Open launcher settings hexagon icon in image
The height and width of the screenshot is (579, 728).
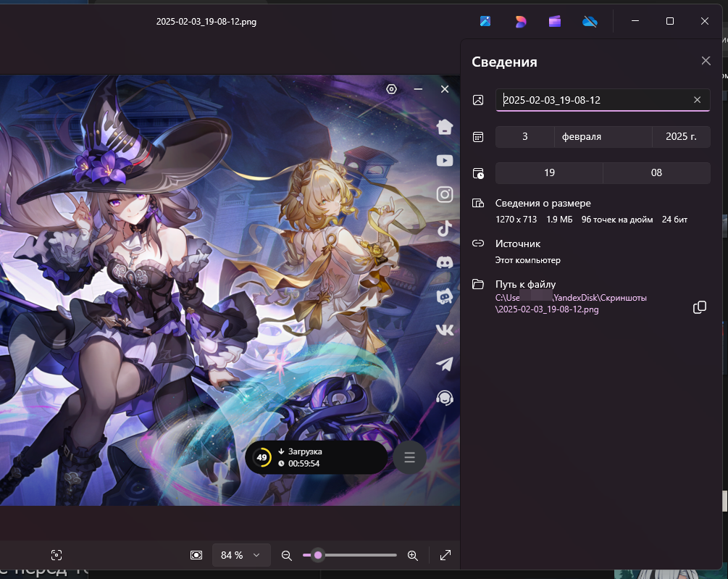click(391, 88)
